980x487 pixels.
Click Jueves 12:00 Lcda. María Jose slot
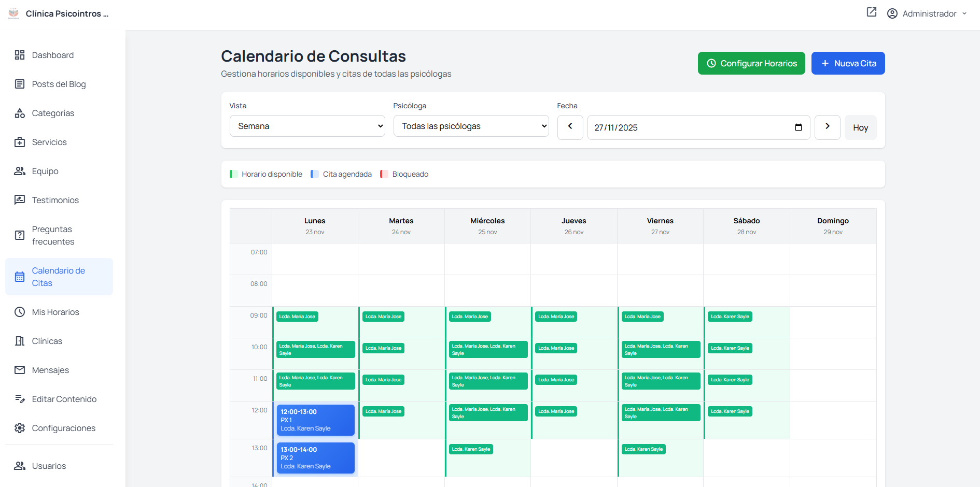pyautogui.click(x=556, y=411)
